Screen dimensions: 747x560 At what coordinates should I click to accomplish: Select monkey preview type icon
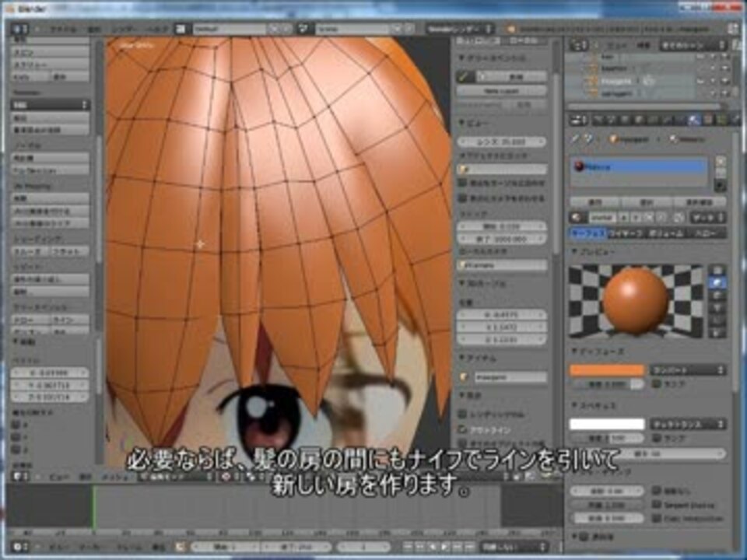coord(717,308)
